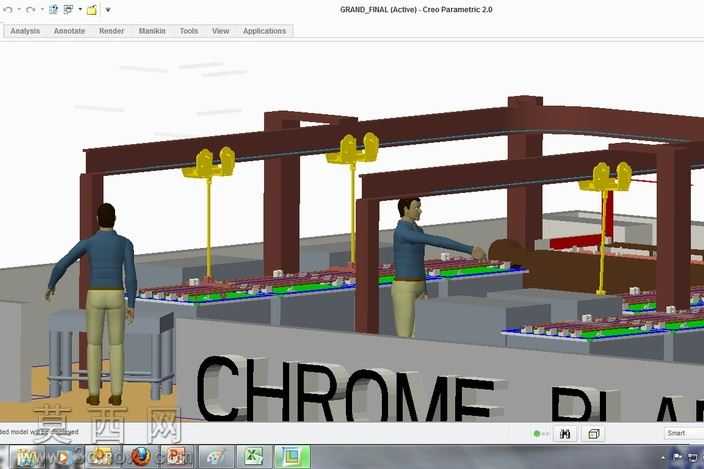
Task: Select the CHROME 3D text on wall
Action: pos(345,390)
